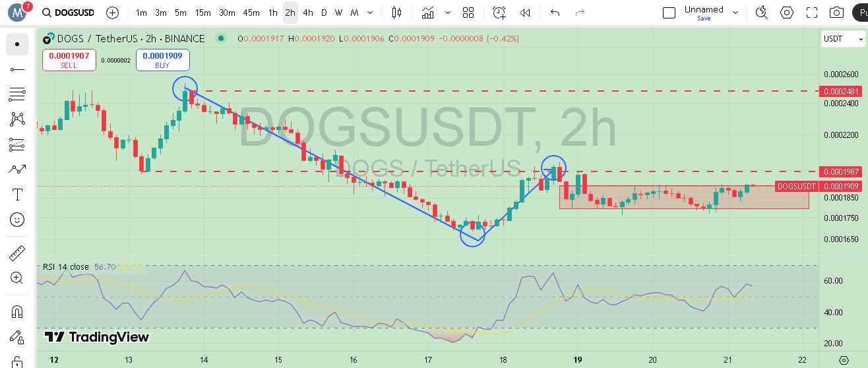Enter fullscreen mode

click(812, 13)
